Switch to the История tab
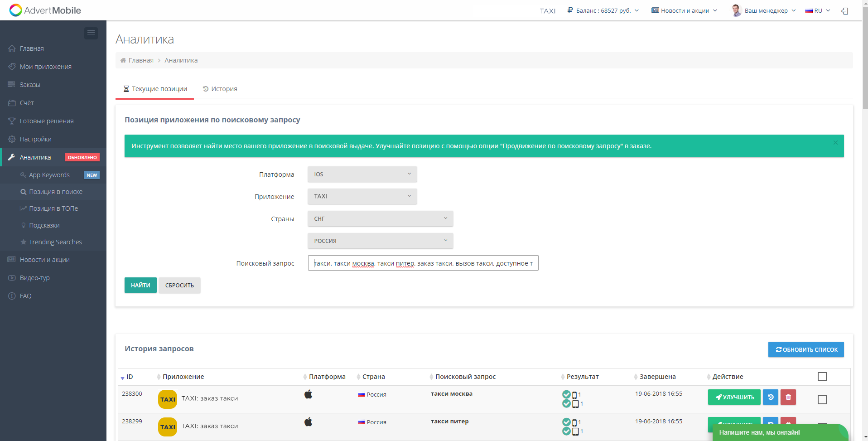 pyautogui.click(x=220, y=89)
